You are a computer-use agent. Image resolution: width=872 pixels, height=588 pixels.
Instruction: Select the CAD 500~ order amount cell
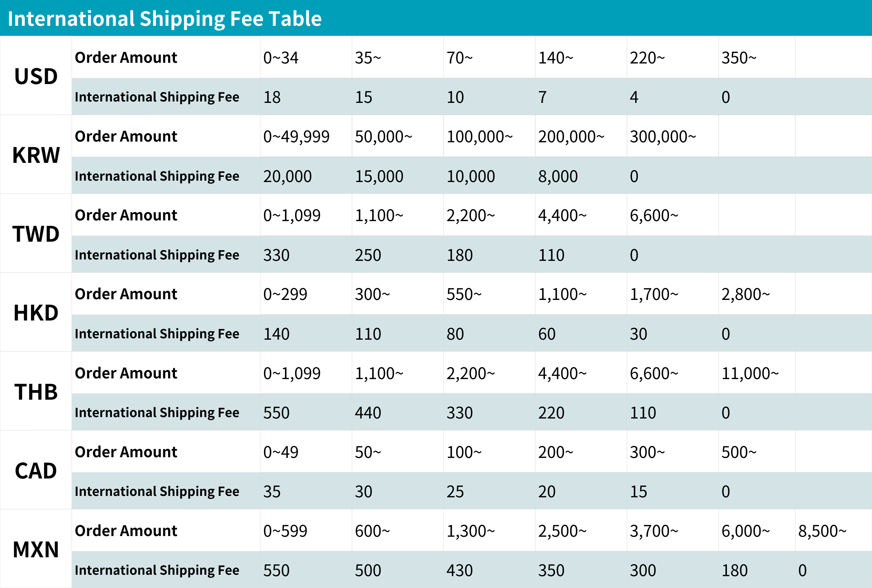757,452
